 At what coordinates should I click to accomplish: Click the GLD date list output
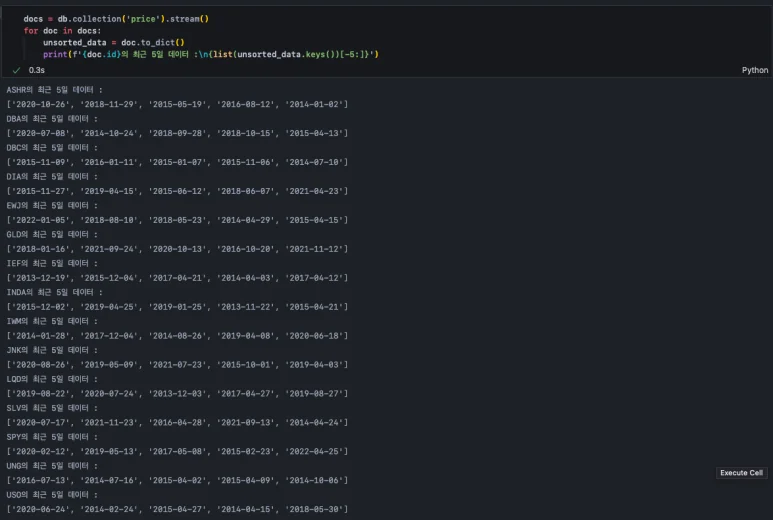177,249
